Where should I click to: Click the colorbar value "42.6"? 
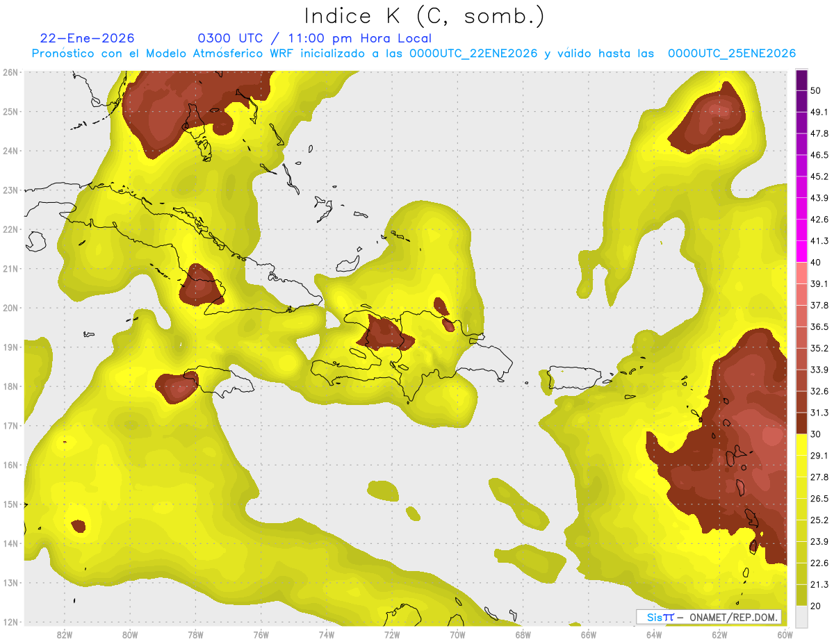point(819,220)
